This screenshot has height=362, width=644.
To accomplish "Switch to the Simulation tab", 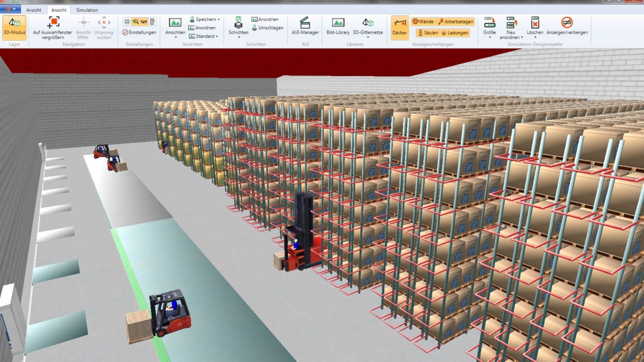I will coord(87,10).
